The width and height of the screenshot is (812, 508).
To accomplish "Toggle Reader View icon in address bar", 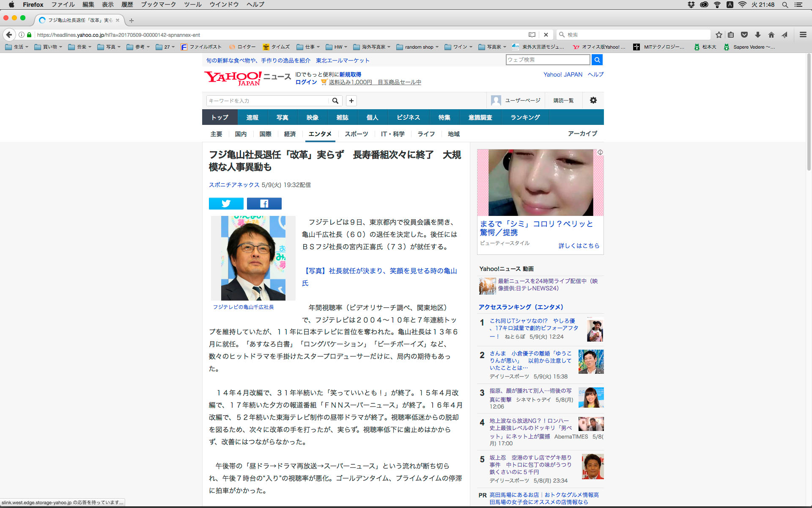I will (x=532, y=35).
